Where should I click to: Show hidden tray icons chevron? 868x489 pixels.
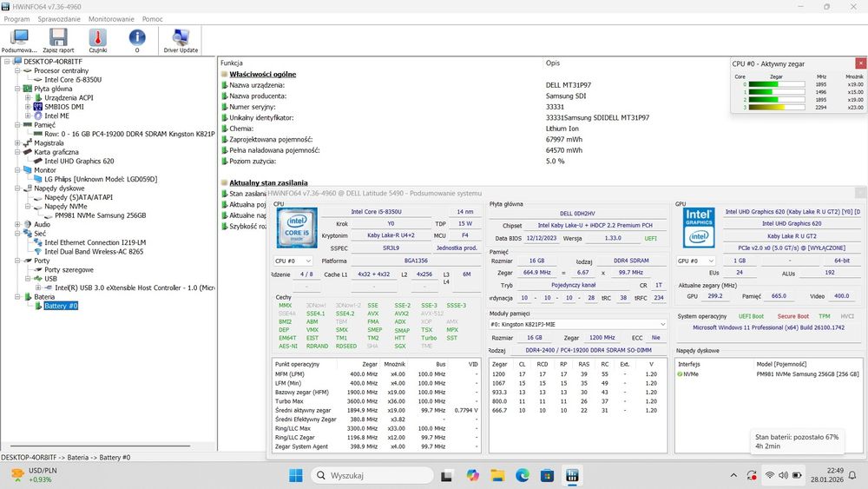point(733,475)
